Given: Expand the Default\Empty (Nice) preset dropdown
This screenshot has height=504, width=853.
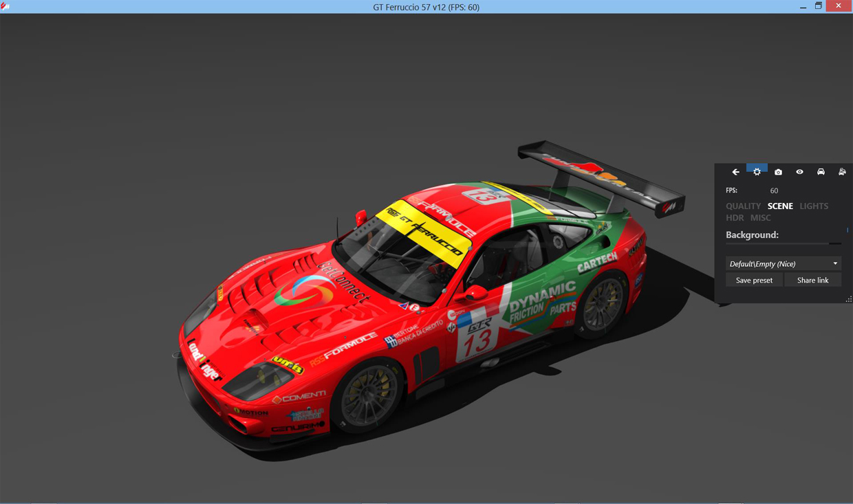Looking at the screenshot, I should click(x=784, y=264).
